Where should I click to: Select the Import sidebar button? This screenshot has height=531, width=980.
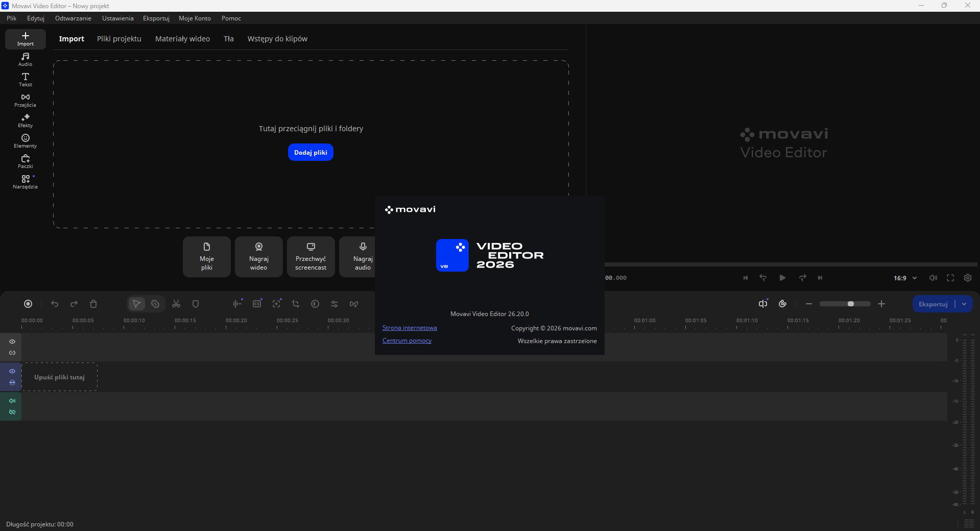[25, 39]
